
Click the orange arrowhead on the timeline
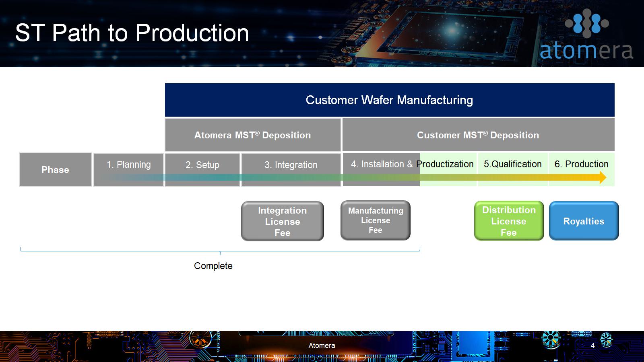point(603,177)
